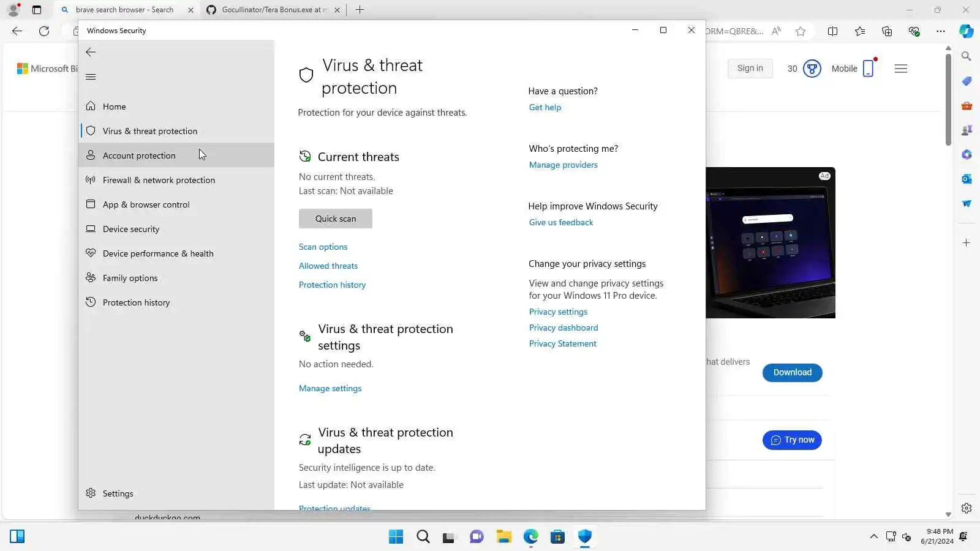Start a Quick scan
This screenshot has height=551, width=980.
(x=336, y=219)
